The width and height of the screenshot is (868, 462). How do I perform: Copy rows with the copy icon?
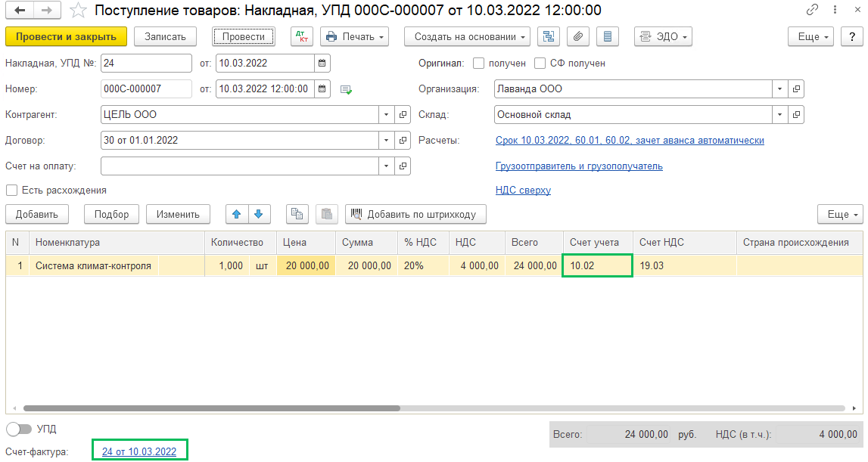click(297, 214)
